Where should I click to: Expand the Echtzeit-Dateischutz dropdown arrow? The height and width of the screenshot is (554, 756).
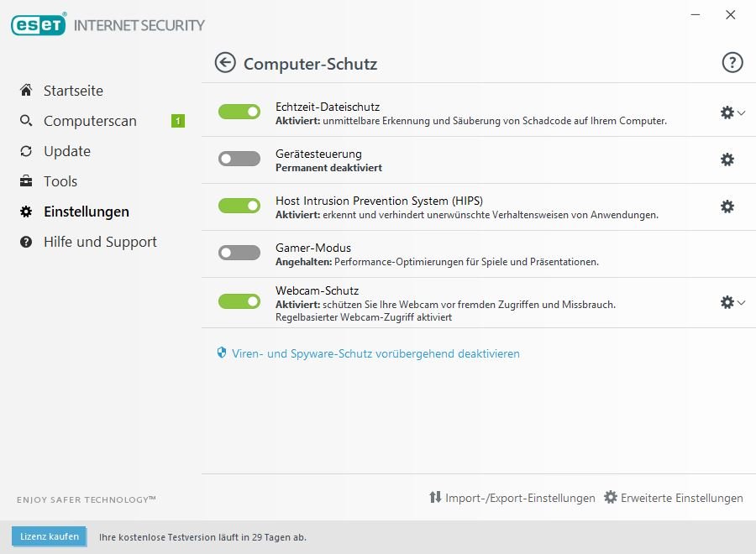coord(742,112)
